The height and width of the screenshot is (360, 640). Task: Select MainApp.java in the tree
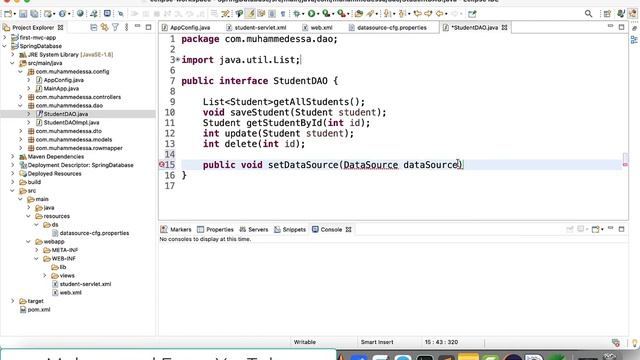click(x=61, y=89)
